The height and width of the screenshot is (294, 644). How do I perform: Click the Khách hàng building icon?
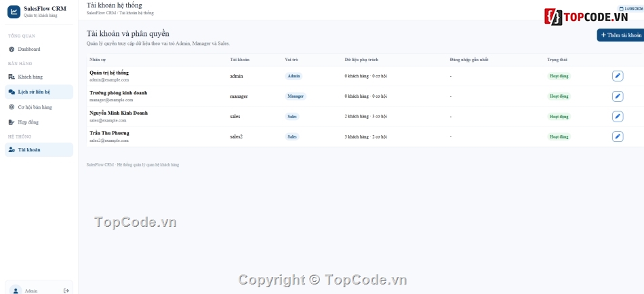(x=12, y=77)
